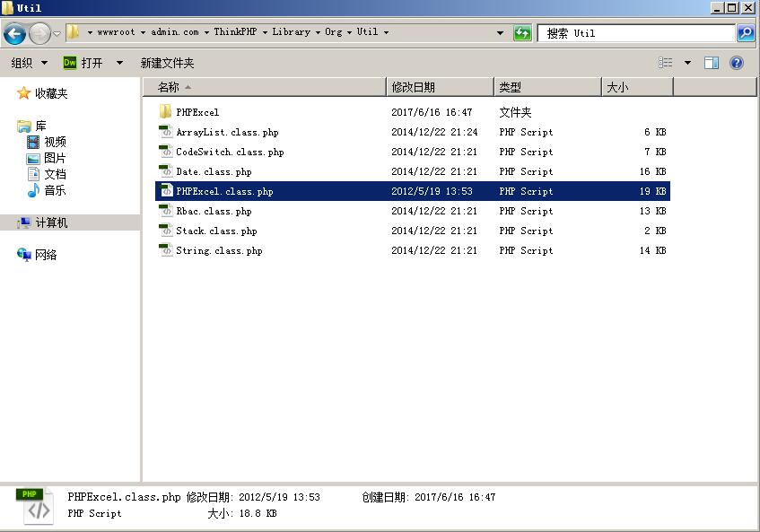Click the 18.8 KB size value

258,513
